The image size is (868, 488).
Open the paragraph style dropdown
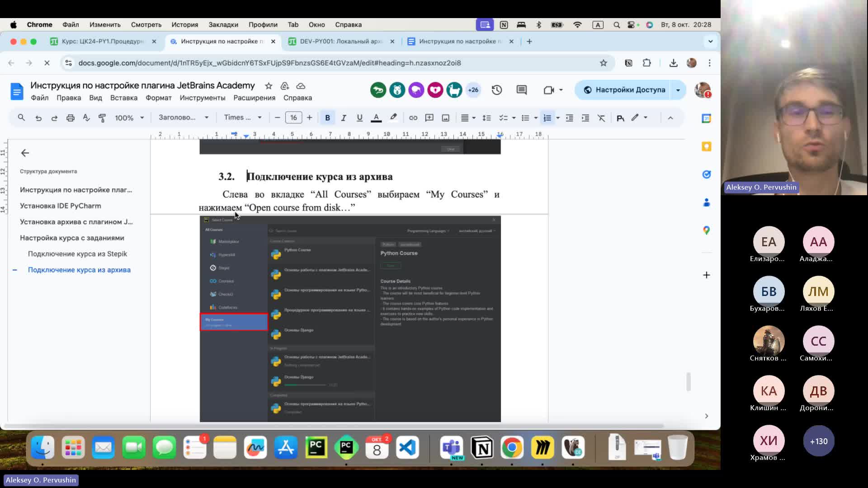click(x=183, y=117)
